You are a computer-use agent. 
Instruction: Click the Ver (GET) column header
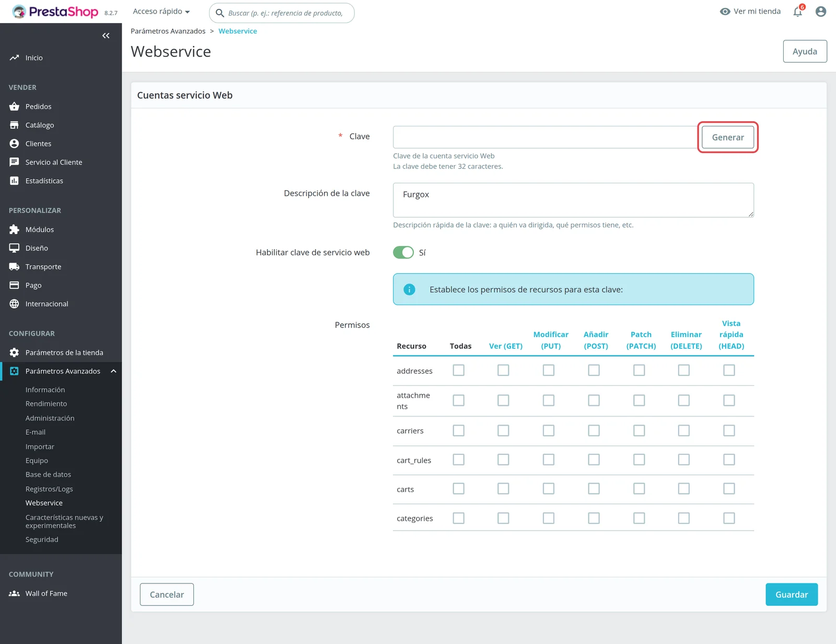point(505,346)
